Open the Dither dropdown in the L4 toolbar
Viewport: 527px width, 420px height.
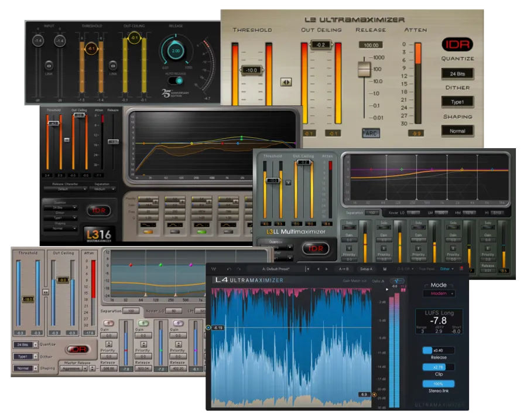(x=447, y=269)
